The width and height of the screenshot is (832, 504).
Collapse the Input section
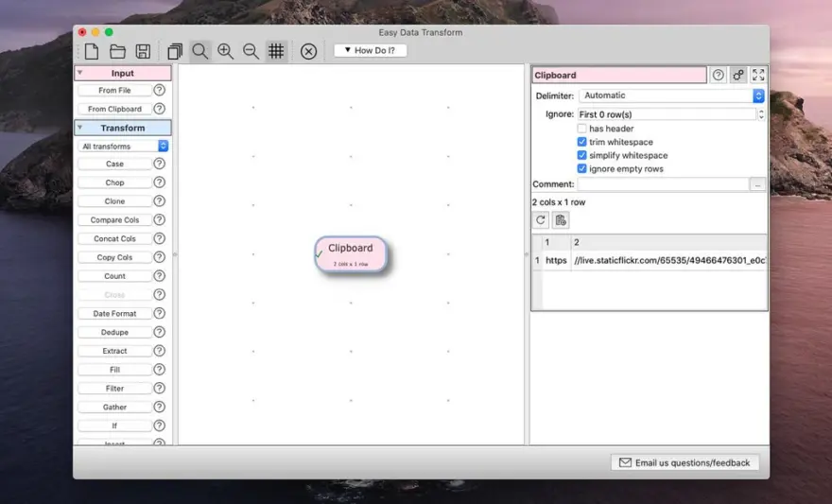click(x=79, y=73)
